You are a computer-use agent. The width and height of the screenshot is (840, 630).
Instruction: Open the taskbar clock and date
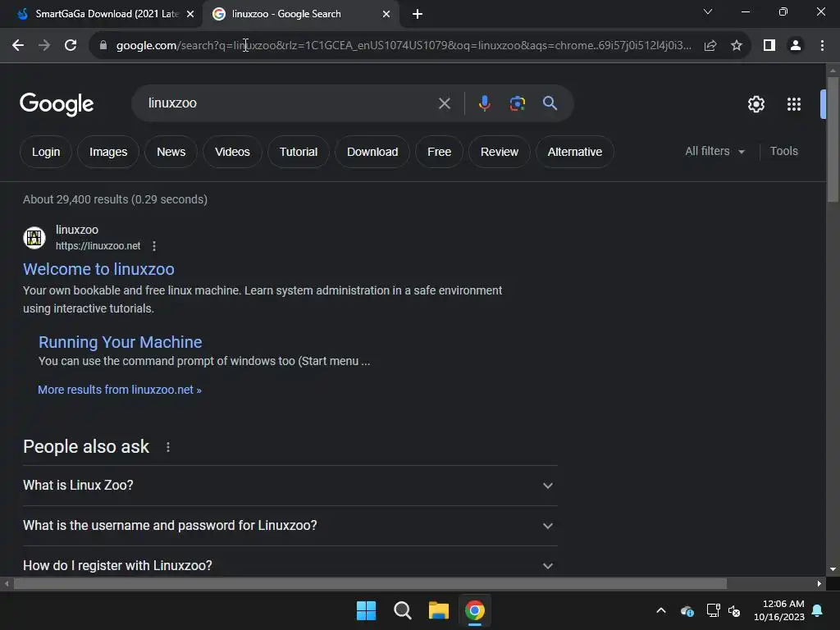pos(779,610)
